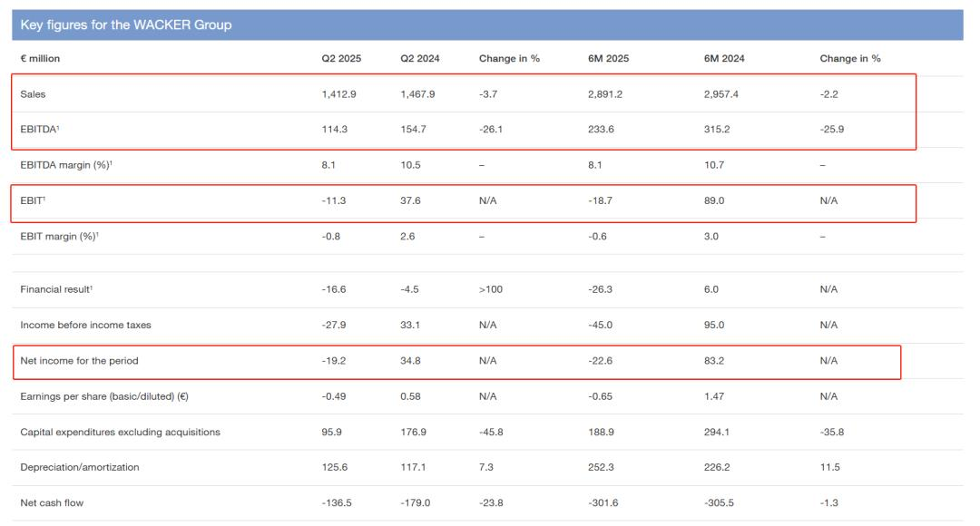Click the Financial result value '-26.3'
980x526 pixels.
pyautogui.click(x=600, y=289)
